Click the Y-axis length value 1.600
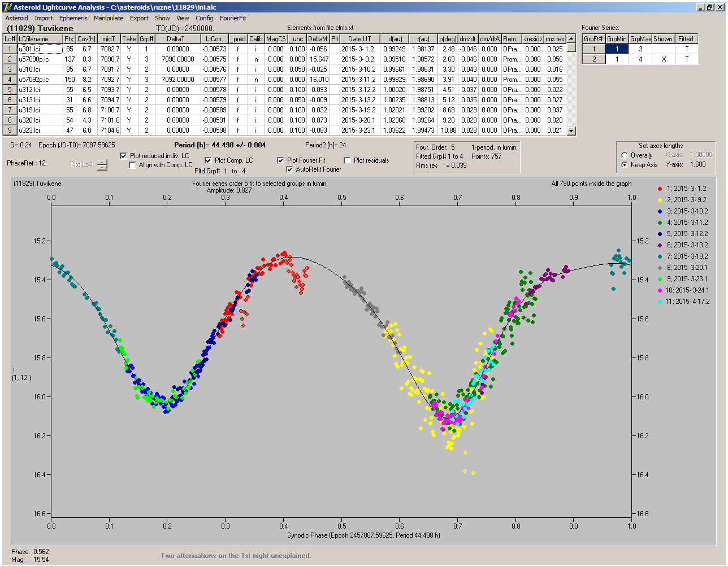The image size is (728, 567). [x=698, y=164]
